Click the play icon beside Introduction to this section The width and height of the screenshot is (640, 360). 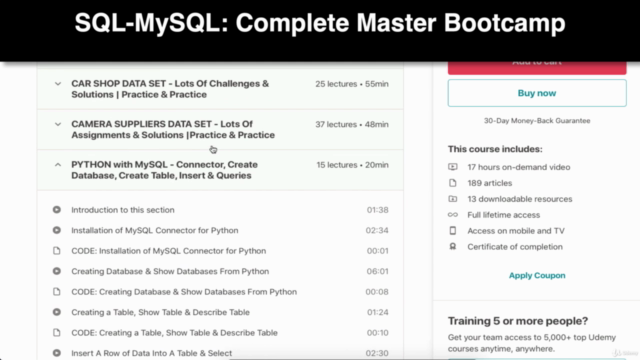pos(57,210)
